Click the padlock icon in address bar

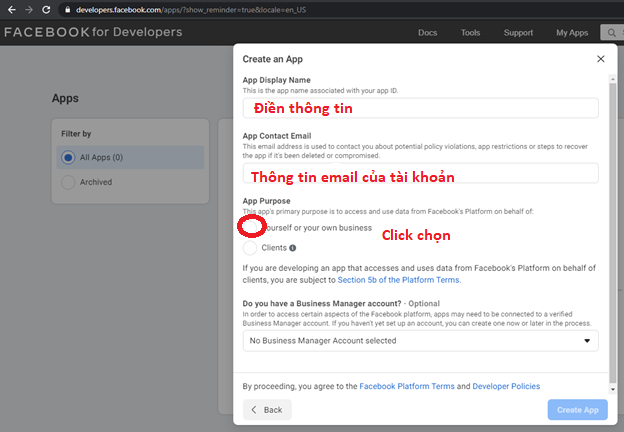click(x=68, y=10)
